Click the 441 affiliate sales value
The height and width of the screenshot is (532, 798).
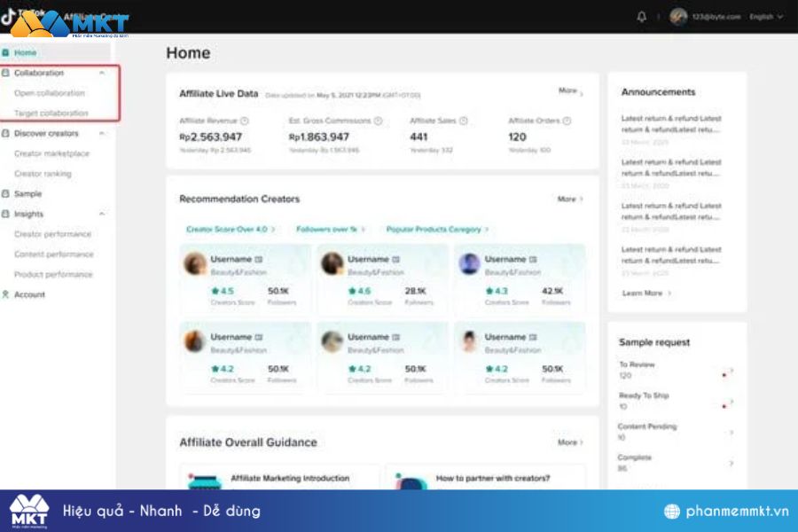coord(419,137)
